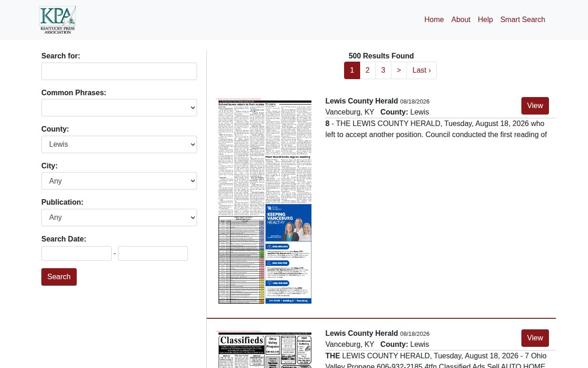Click the next page arrow
This screenshot has width=588, height=368.
pyautogui.click(x=399, y=70)
